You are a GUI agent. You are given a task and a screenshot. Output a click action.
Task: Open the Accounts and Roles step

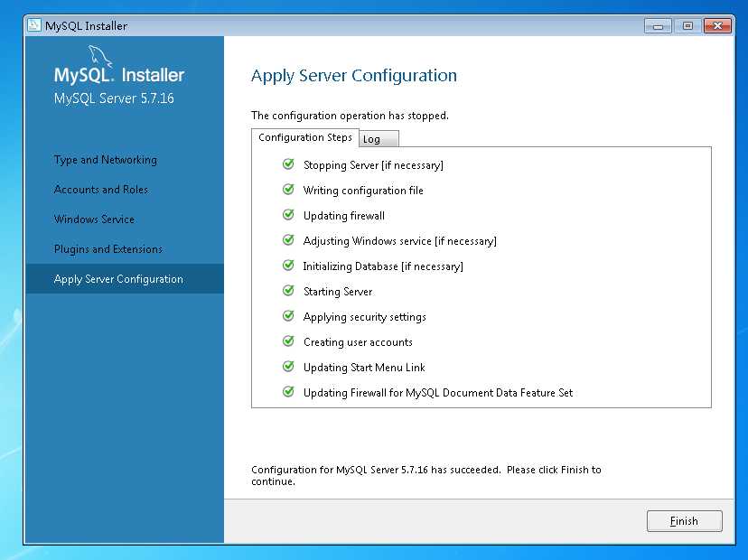click(x=101, y=190)
